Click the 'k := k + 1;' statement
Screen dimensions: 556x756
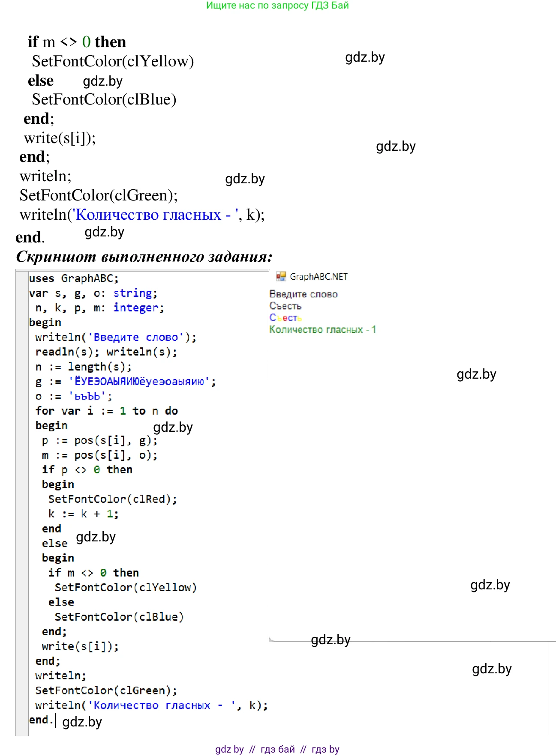pos(83,514)
